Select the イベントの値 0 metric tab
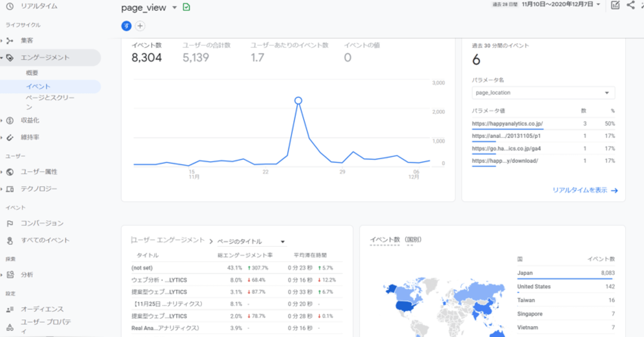Screen dimensions: 644x337 (x=362, y=53)
